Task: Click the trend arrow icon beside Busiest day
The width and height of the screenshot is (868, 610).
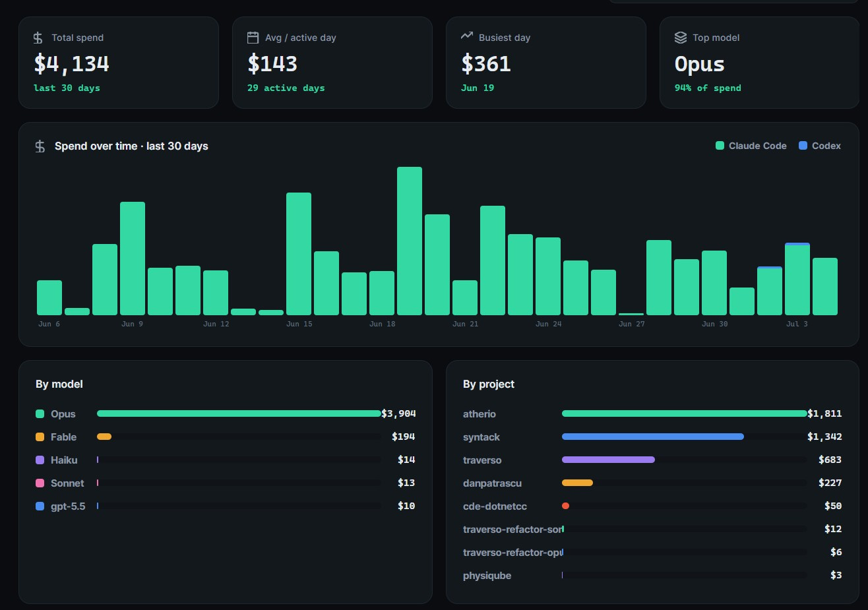Action: 467,36
